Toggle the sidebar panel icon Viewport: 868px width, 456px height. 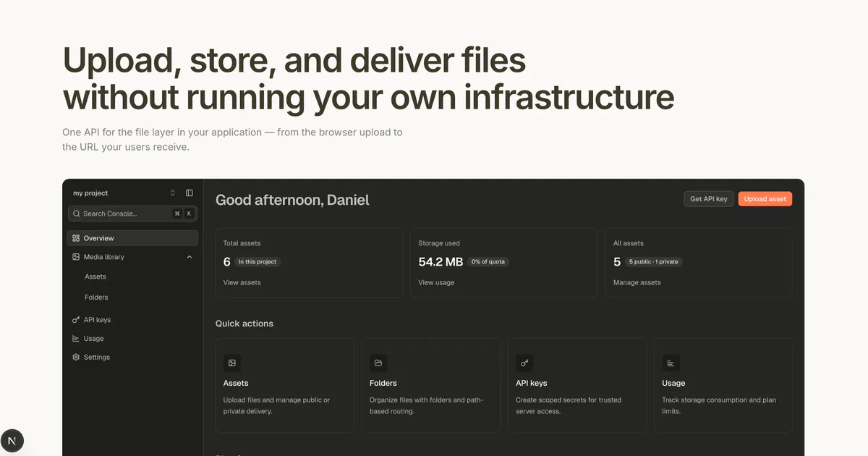pos(190,193)
